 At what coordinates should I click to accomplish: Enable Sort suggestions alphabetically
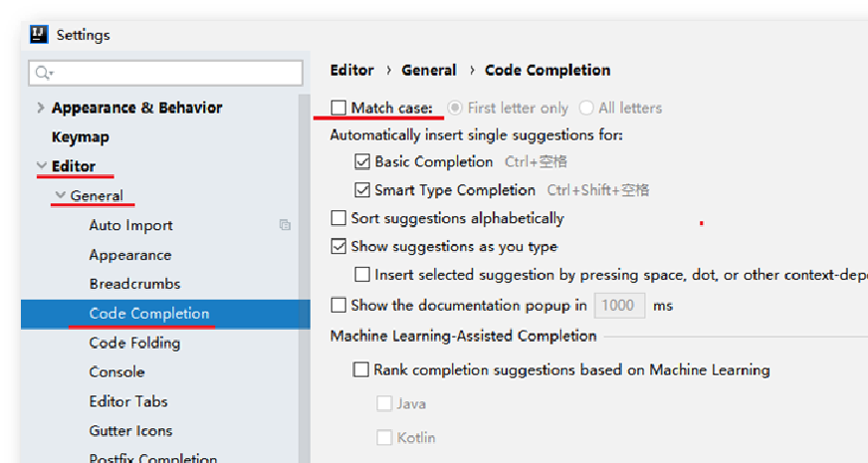pos(338,218)
